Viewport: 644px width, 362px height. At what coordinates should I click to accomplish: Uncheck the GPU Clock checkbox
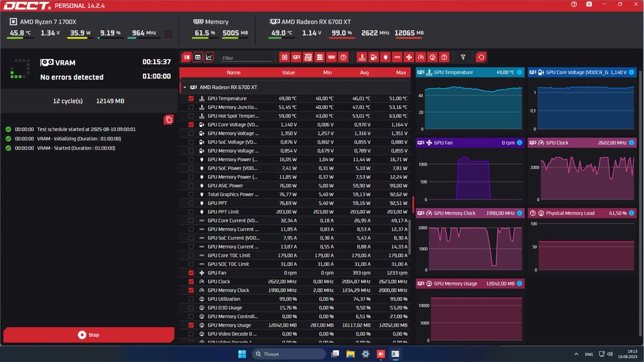[191, 281]
